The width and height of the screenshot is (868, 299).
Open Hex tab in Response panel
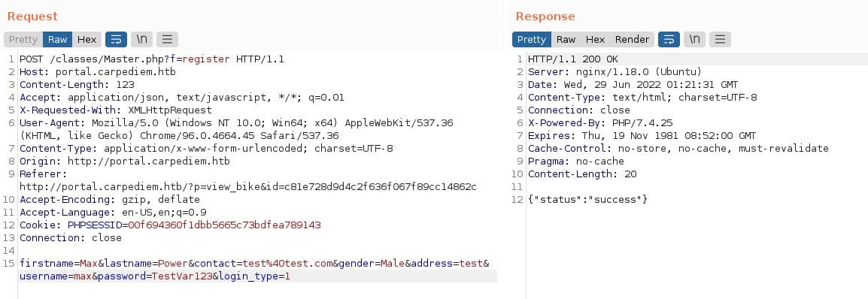coord(595,39)
